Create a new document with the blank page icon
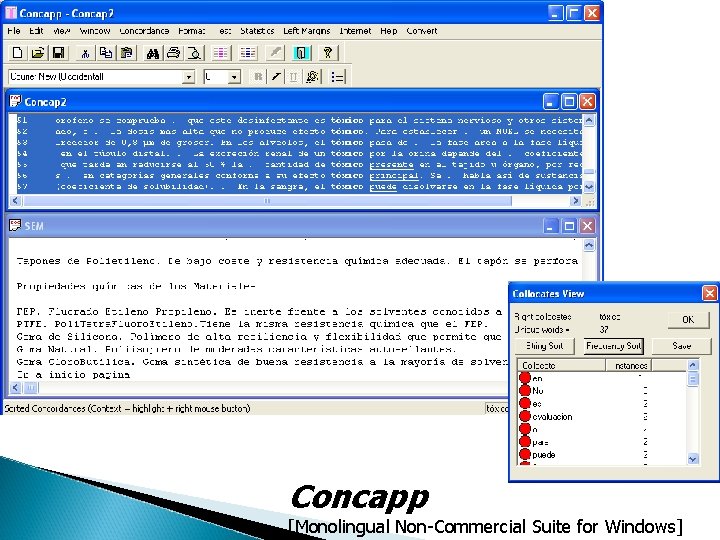Screen dimensions: 720x540 (17, 53)
